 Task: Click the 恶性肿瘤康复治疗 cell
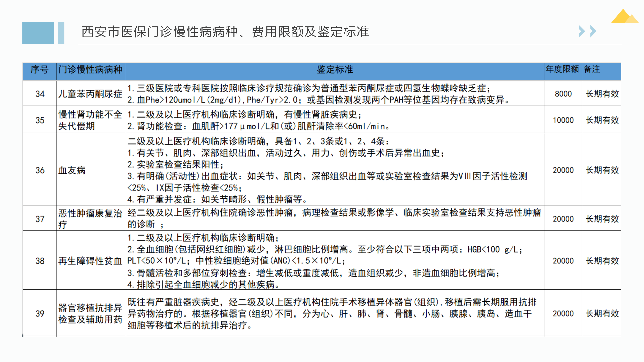click(90, 219)
